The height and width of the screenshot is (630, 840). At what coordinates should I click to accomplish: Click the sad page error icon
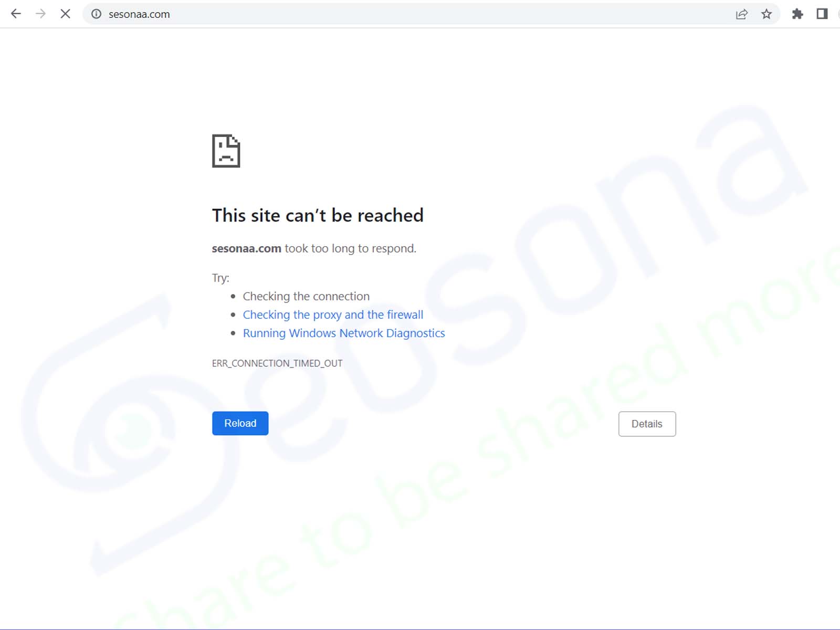tap(226, 151)
